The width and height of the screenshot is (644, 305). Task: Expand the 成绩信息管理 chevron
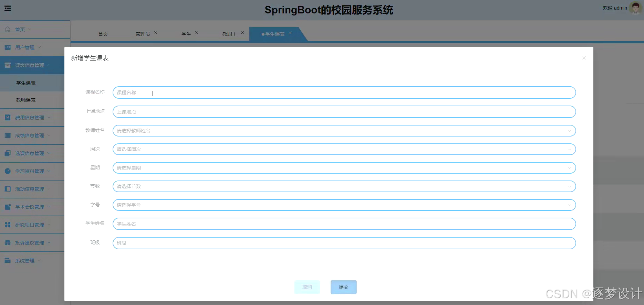point(49,135)
